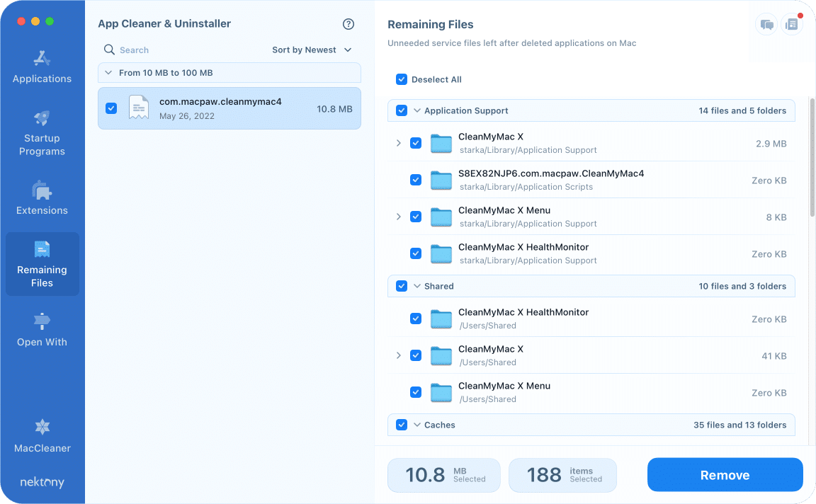816x504 pixels.
Task: Click the search magnifier icon
Action: [109, 50]
